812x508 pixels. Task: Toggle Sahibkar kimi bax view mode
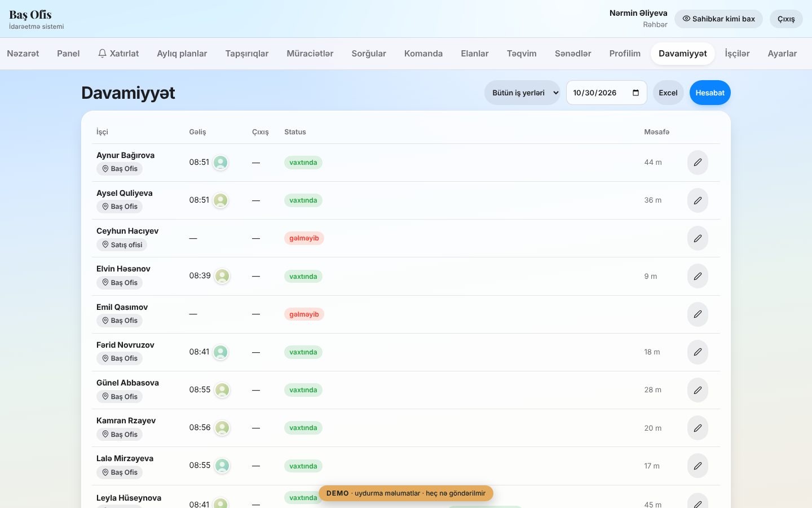[718, 19]
